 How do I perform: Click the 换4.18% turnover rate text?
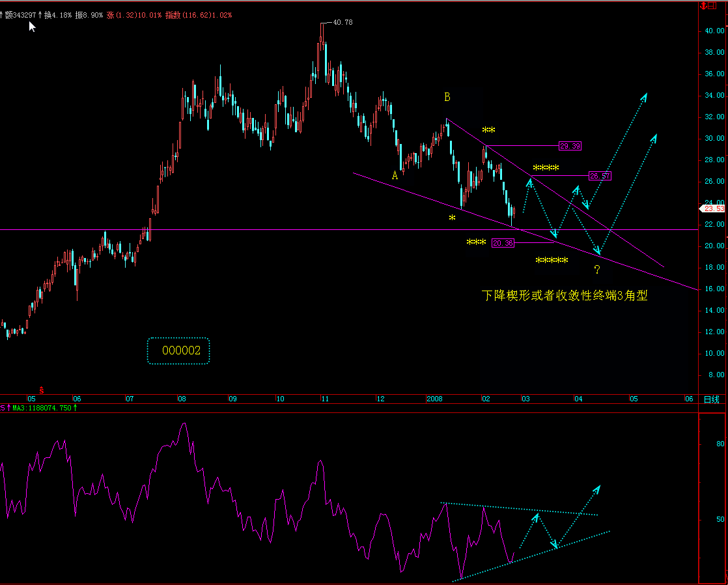pyautogui.click(x=58, y=16)
